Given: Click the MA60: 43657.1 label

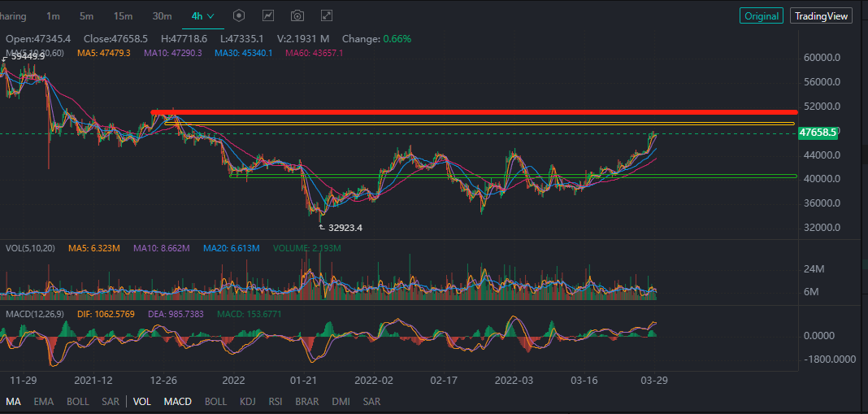Looking at the screenshot, I should click(314, 53).
